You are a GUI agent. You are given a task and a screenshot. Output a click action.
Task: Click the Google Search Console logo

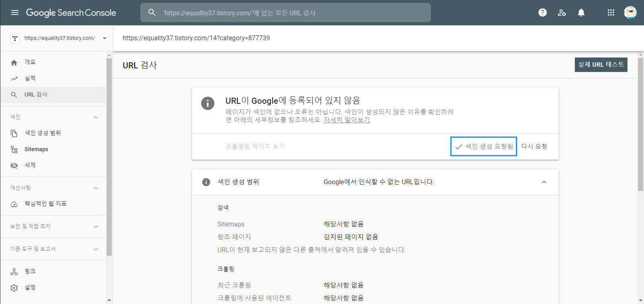(x=71, y=12)
